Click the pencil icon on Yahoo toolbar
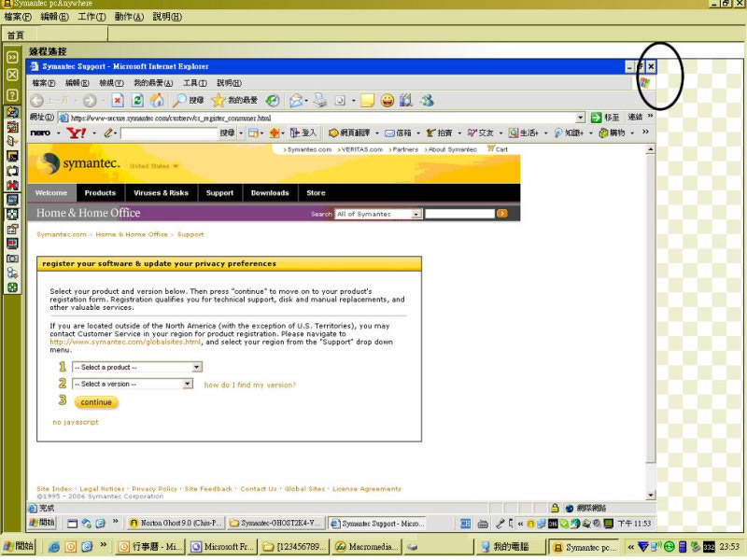Image resolution: width=747 pixels, height=560 pixels. (108, 133)
